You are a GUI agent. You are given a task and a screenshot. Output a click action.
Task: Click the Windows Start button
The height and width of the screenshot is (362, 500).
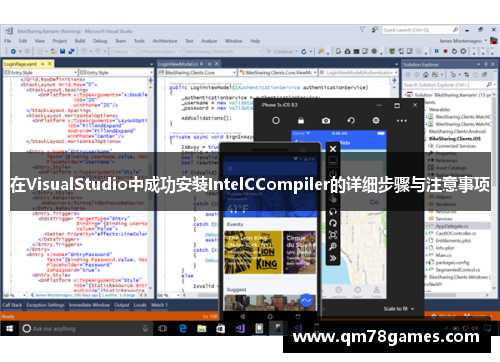click(x=10, y=329)
